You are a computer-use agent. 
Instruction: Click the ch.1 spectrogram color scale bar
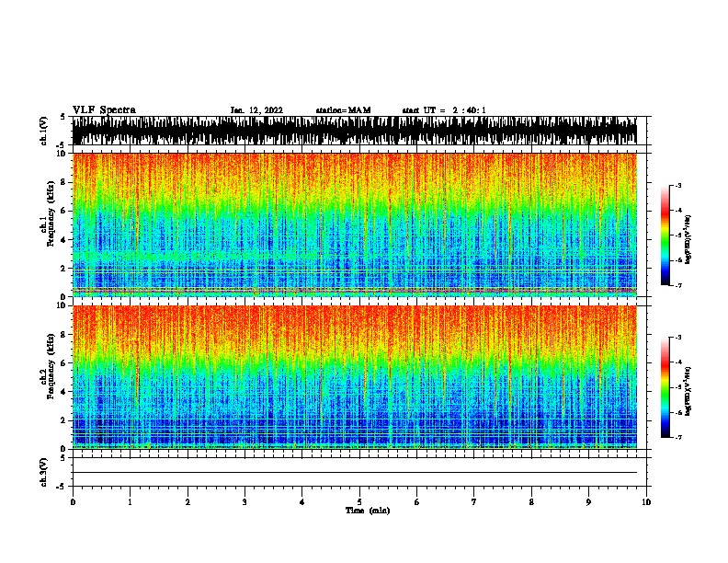point(665,236)
